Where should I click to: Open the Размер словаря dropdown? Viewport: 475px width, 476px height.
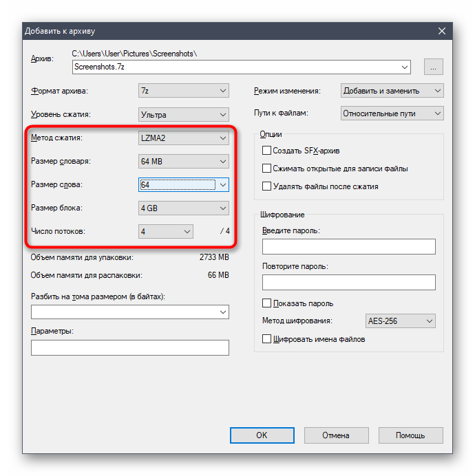[x=184, y=161]
